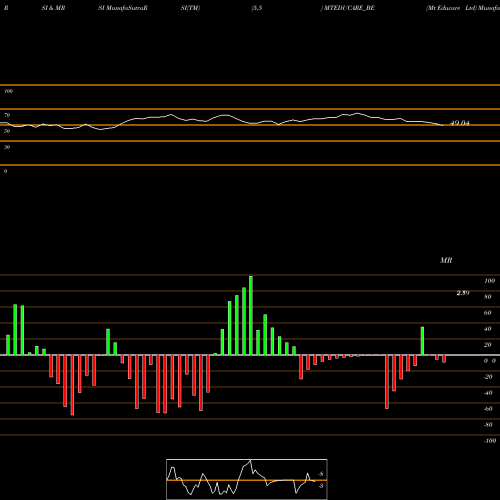Click the RSI value 49.04 label
The width and height of the screenshot is (500, 500).
(x=460, y=123)
